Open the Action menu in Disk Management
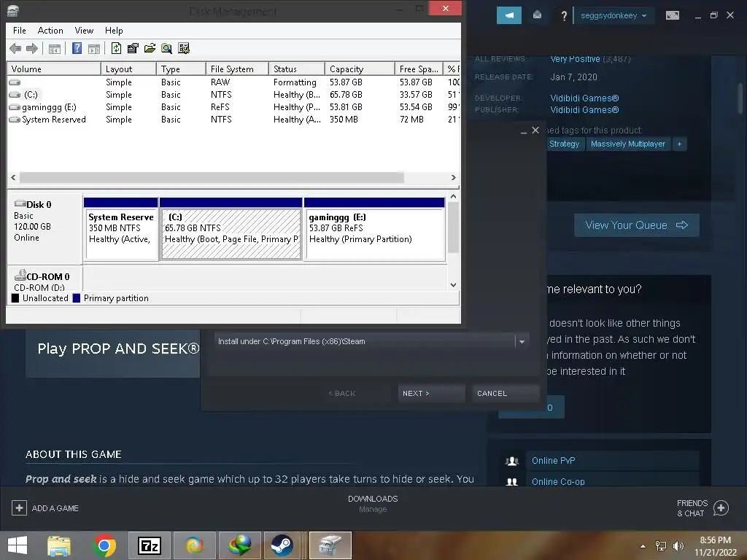Screen dimensions: 747x560 click(x=50, y=31)
